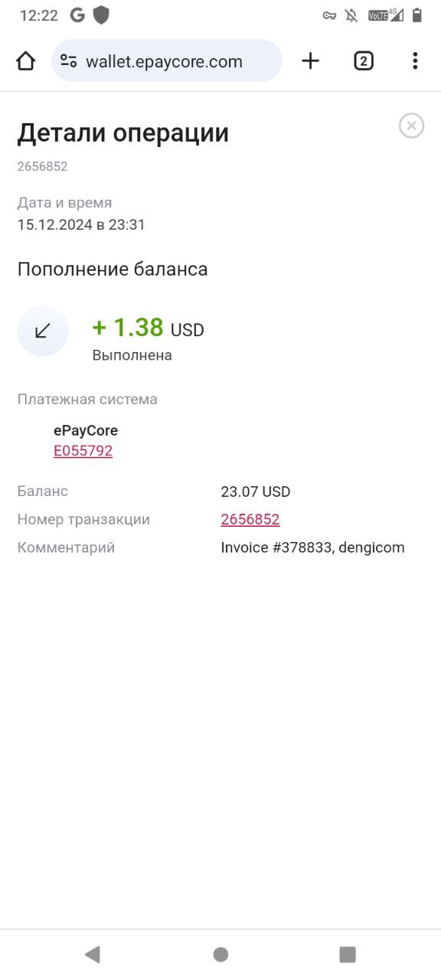The image size is (441, 980).
Task: Tap the Android recent apps square button
Action: 348,954
